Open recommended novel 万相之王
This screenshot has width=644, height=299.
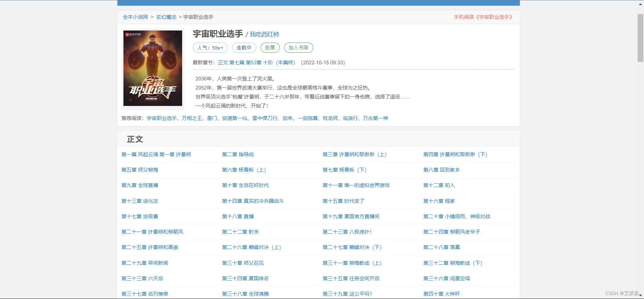tap(192, 118)
